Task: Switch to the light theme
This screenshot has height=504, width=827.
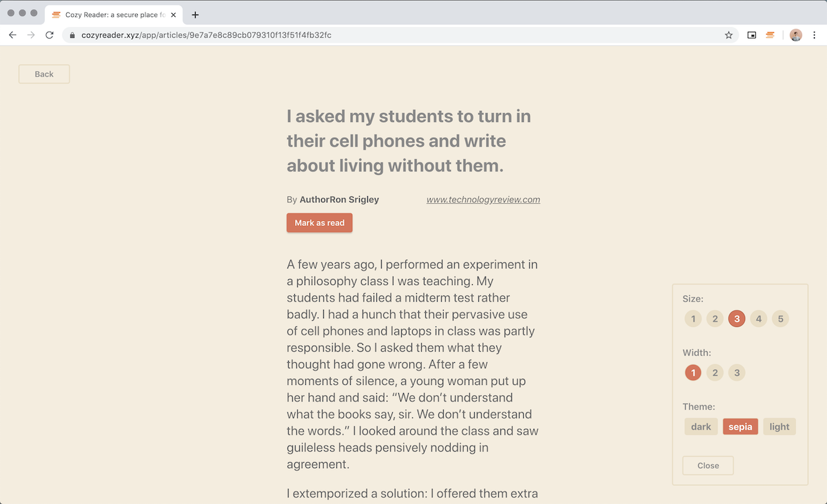Action: pos(779,427)
